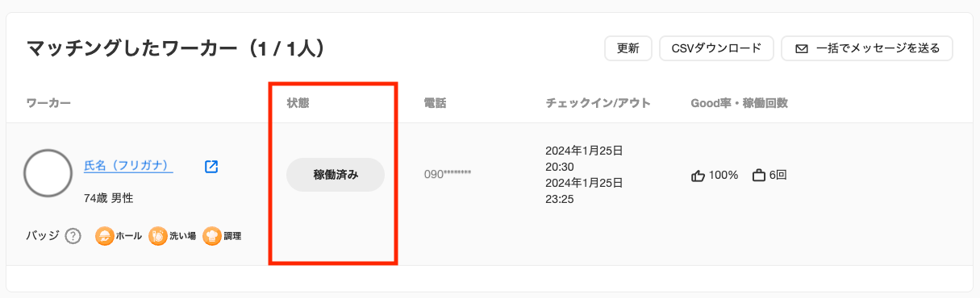Click the 洗い場 badge icon
Screen dimensions: 980x298
pyautogui.click(x=158, y=236)
